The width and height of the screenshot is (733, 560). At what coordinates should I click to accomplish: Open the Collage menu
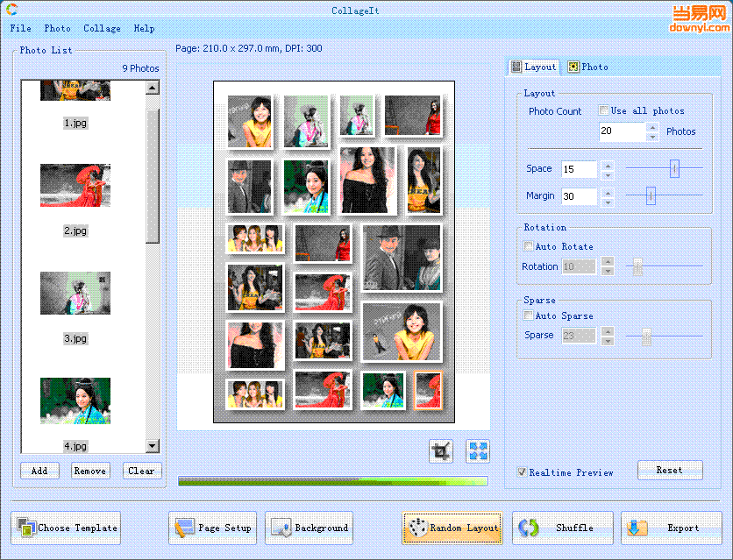pyautogui.click(x=102, y=28)
